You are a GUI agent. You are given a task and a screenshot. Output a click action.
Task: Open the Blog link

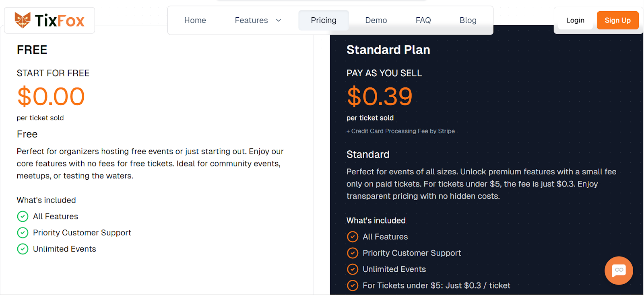coord(468,20)
